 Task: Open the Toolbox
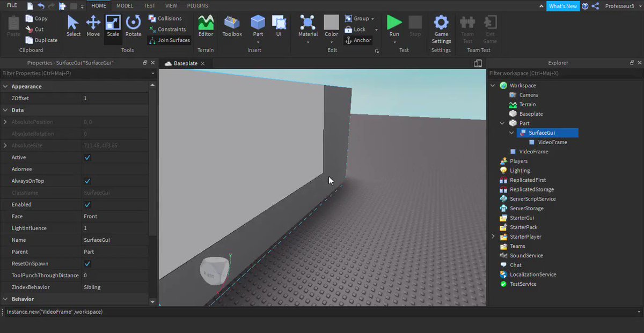[232, 26]
